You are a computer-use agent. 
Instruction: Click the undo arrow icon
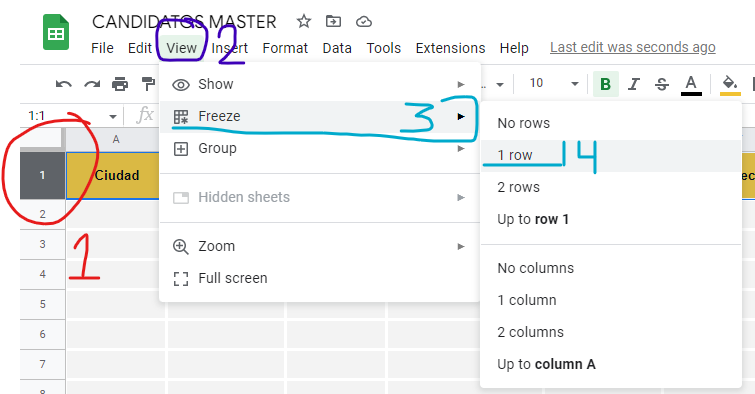[64, 84]
